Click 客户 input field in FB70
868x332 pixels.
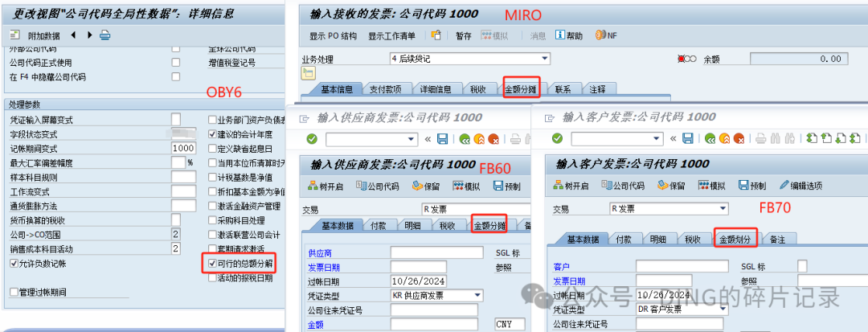pos(682,267)
